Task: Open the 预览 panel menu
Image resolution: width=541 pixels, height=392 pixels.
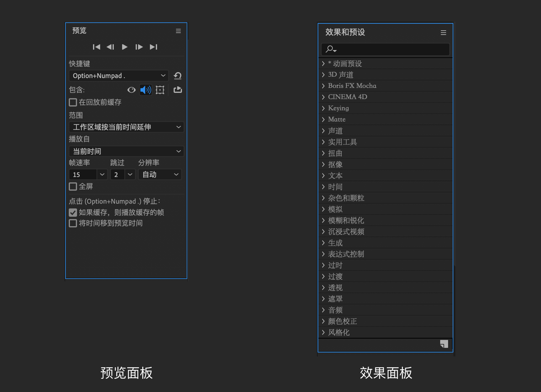Action: (x=178, y=31)
